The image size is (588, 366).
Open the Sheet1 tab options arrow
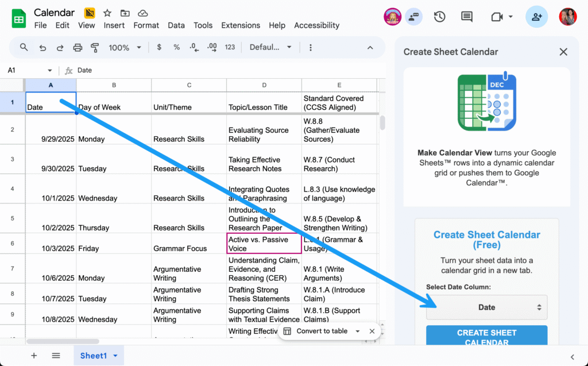click(x=115, y=356)
